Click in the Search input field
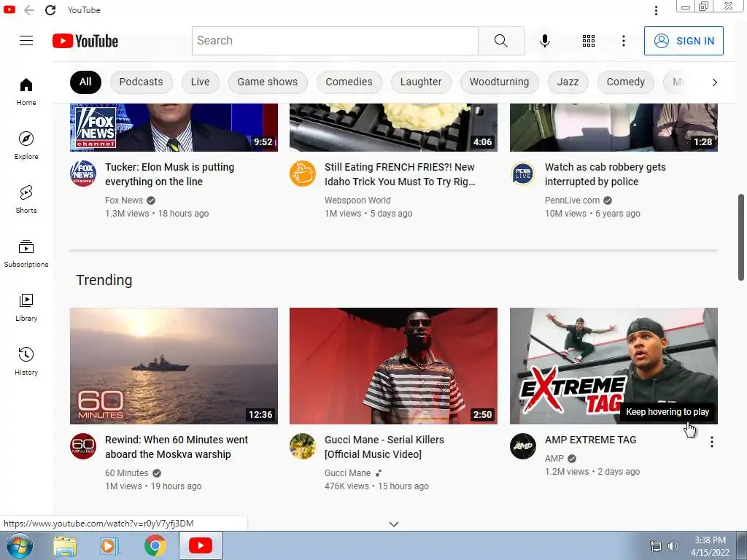The width and height of the screenshot is (747, 560). click(x=335, y=41)
